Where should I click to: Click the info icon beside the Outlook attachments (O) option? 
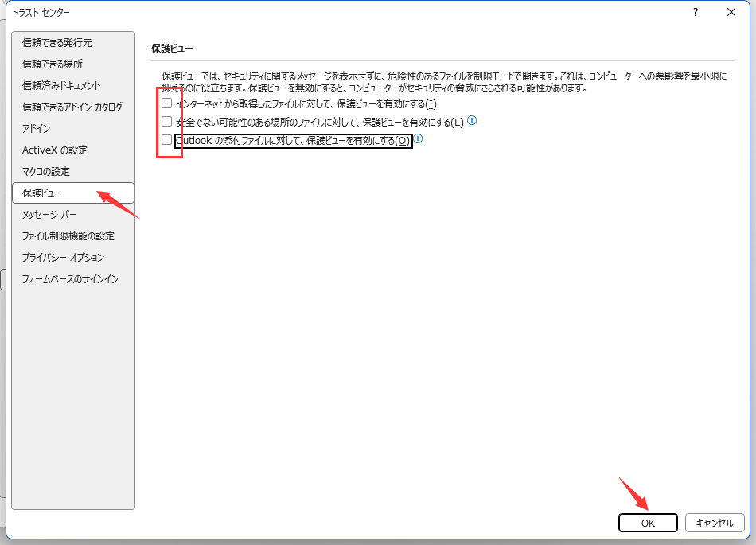(418, 139)
